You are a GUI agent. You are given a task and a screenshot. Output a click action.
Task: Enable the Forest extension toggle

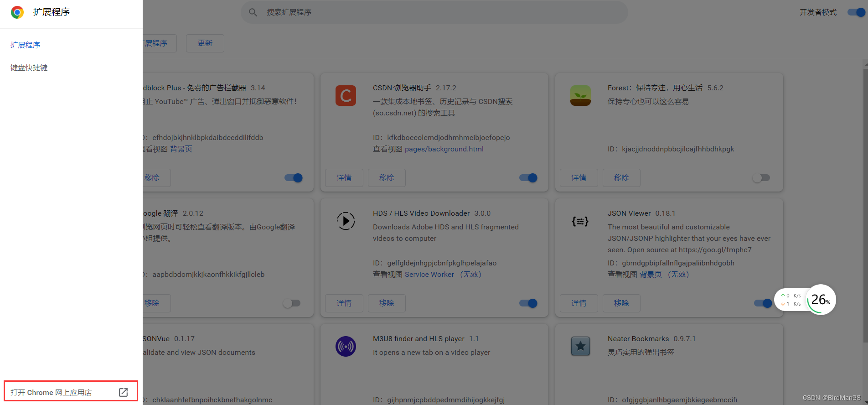tap(761, 178)
